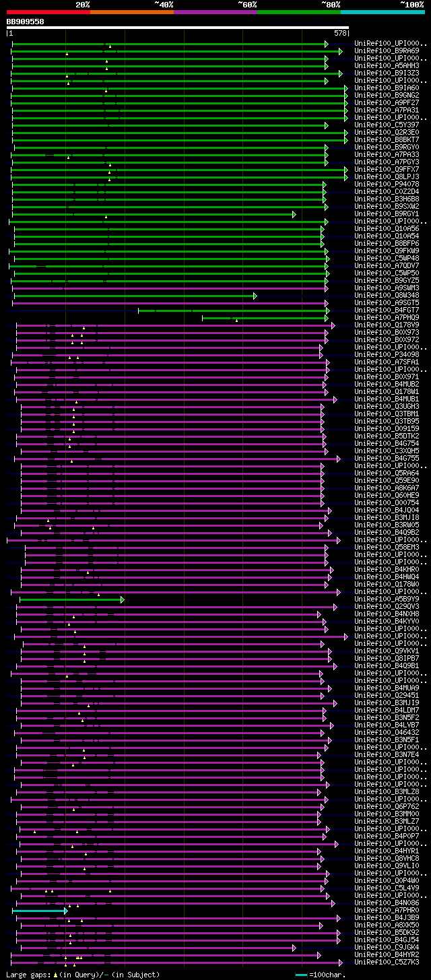Select the label UniRef100_Q8LPJ3
This screenshot has height=980, width=431.
coord(387,176)
